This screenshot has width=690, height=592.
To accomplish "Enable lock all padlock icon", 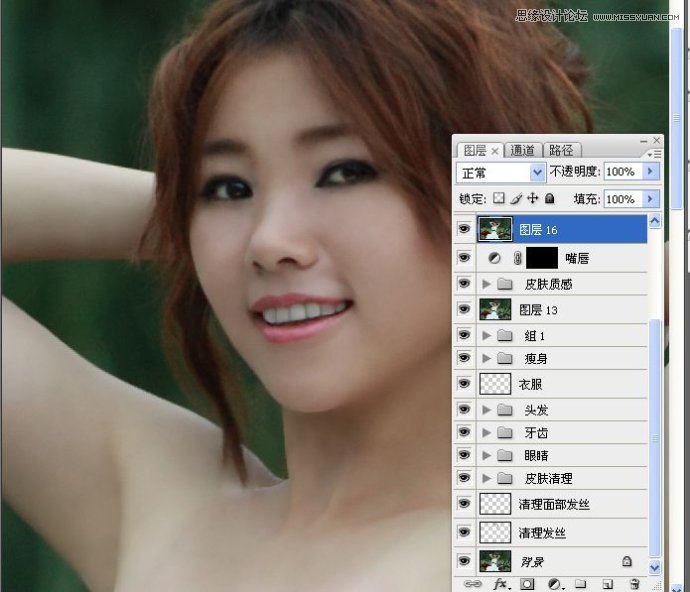I will coord(549,199).
